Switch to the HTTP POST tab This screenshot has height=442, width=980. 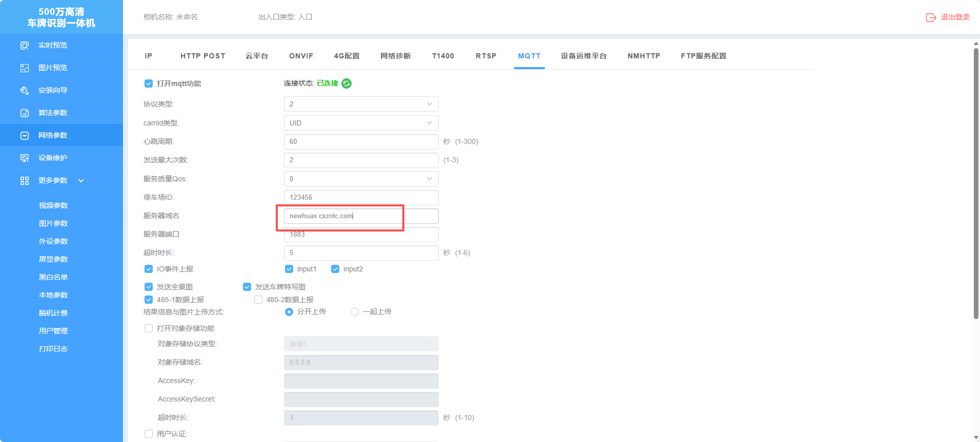[x=203, y=56]
